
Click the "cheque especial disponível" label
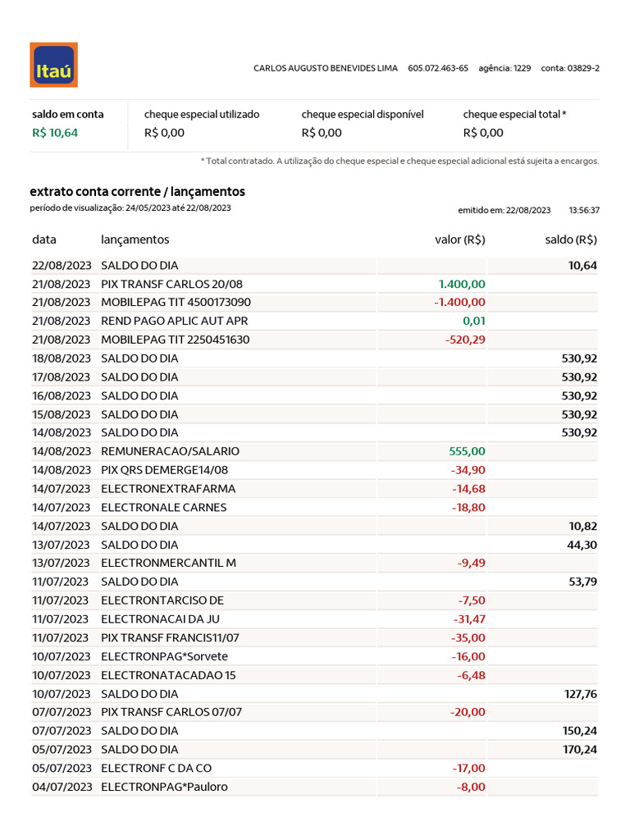coord(363,115)
